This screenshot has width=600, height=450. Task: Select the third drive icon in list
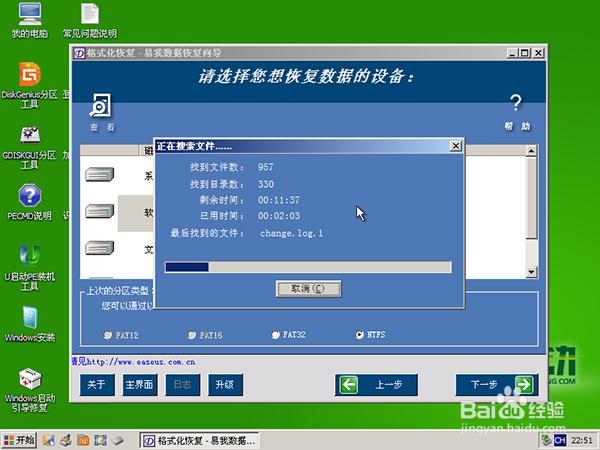point(99,248)
